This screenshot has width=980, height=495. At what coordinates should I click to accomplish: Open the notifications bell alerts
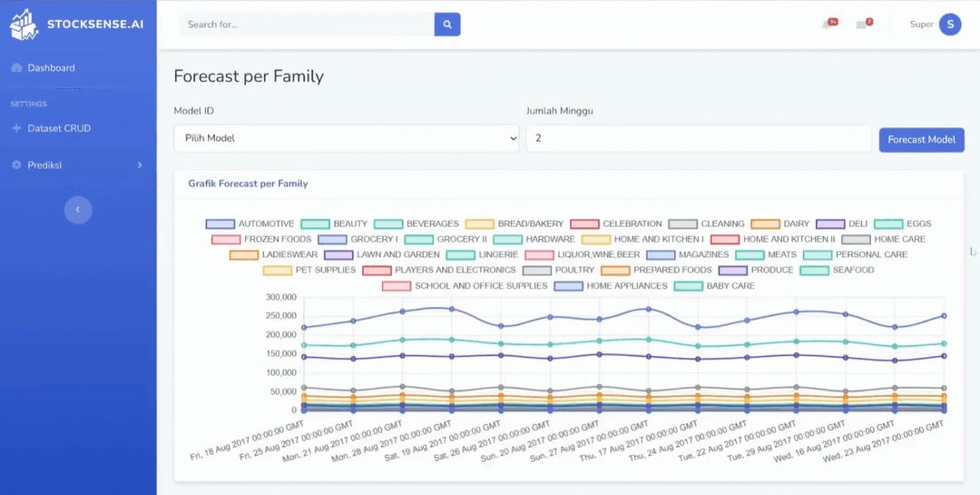(x=828, y=25)
